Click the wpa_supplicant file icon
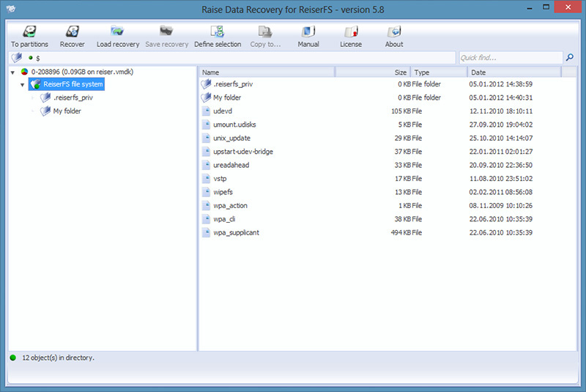 pyautogui.click(x=206, y=232)
